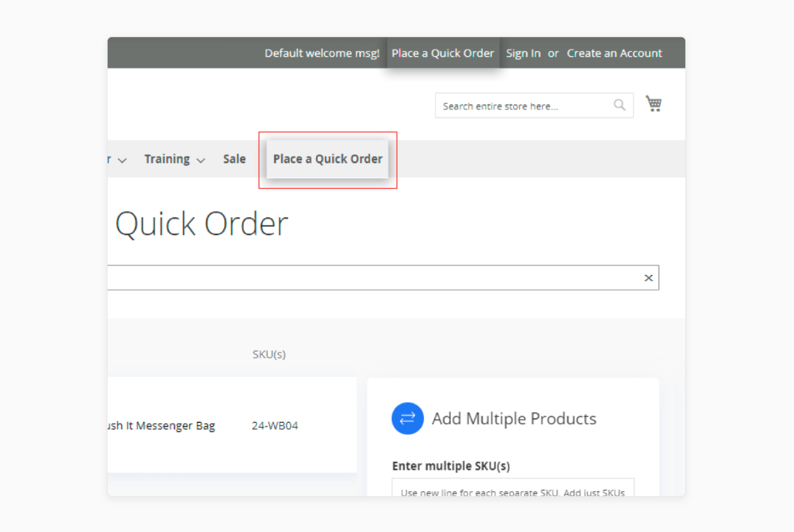Image resolution: width=794 pixels, height=532 pixels.
Task: Open the shopping cart icon
Action: 654,103
